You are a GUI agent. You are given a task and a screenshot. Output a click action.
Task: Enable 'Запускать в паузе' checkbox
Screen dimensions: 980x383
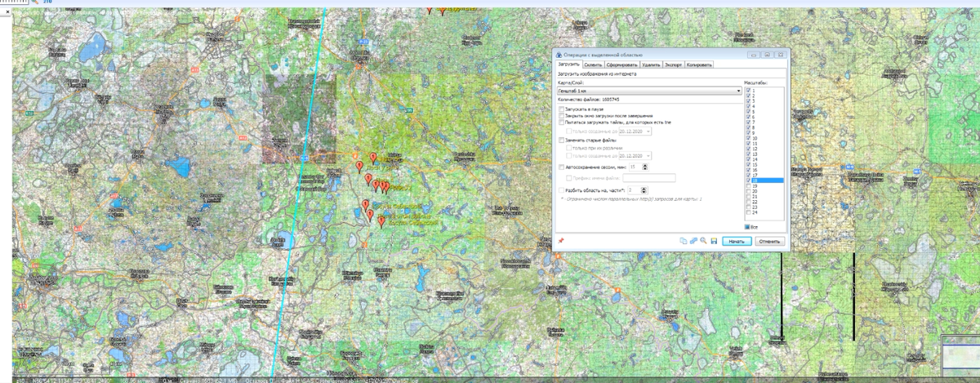point(562,109)
